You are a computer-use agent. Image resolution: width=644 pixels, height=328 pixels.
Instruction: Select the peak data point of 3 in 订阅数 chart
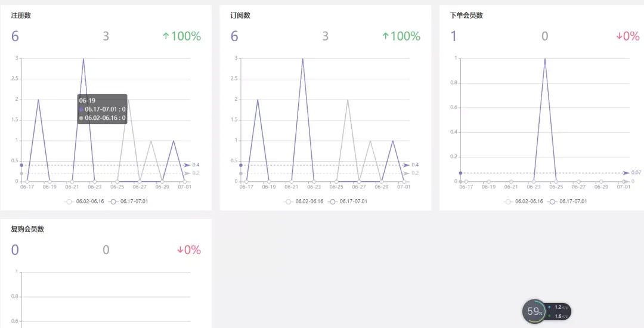[x=303, y=58]
